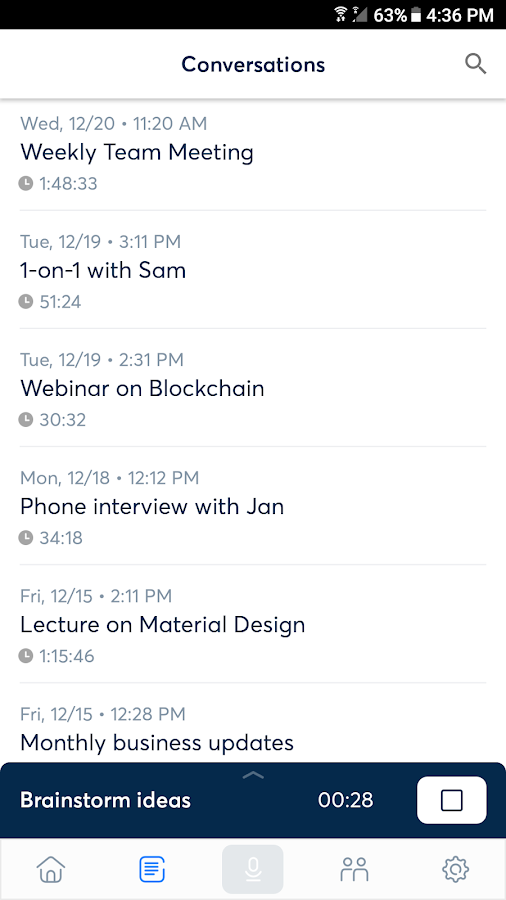Image resolution: width=506 pixels, height=900 pixels.
Task: Open the Weekly Team Meeting conversation
Action: pos(253,153)
